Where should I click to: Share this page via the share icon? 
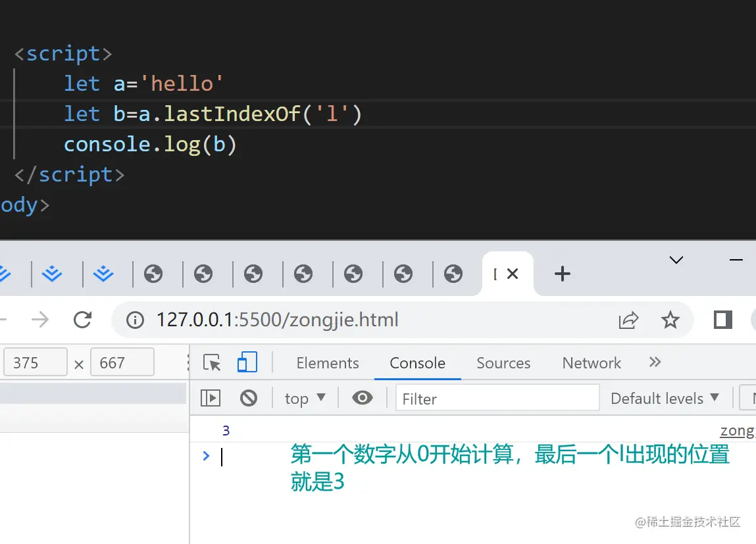point(628,320)
